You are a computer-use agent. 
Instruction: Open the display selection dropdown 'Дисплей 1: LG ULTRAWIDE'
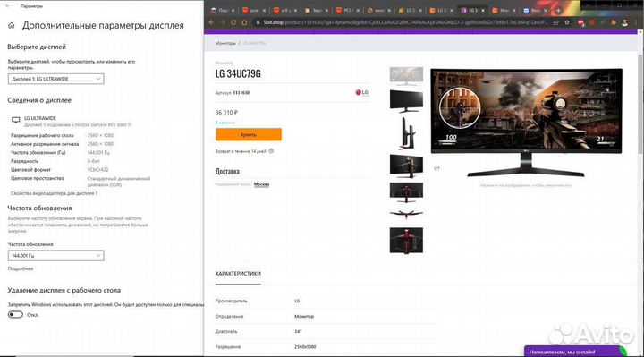point(55,79)
